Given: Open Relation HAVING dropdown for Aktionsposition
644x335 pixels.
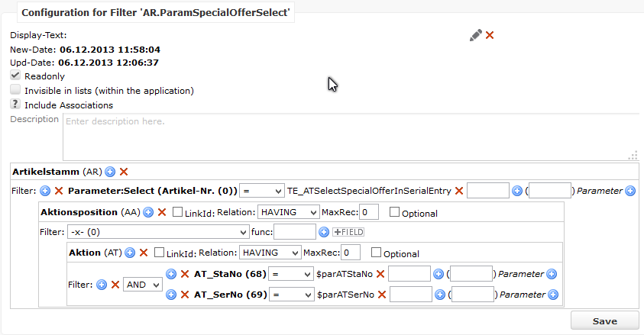Looking at the screenshot, I should click(x=288, y=212).
